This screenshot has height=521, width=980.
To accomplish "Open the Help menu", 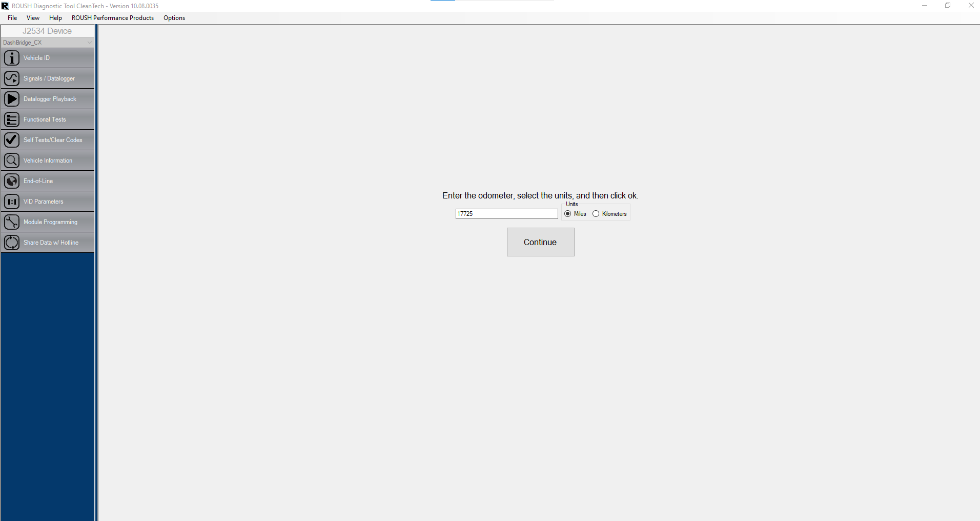I will [x=55, y=17].
